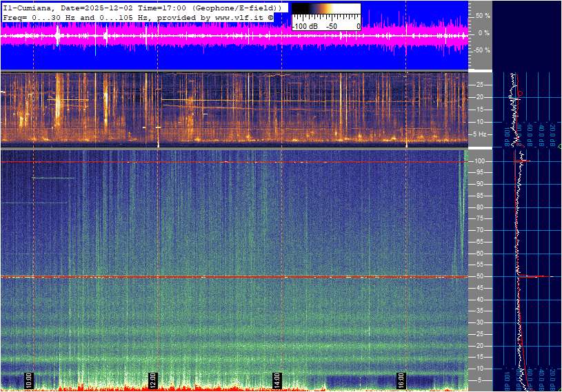Click the dB color scale gradient bar
Image resolution: width=562 pixels, height=392 pixels.
(325, 13)
